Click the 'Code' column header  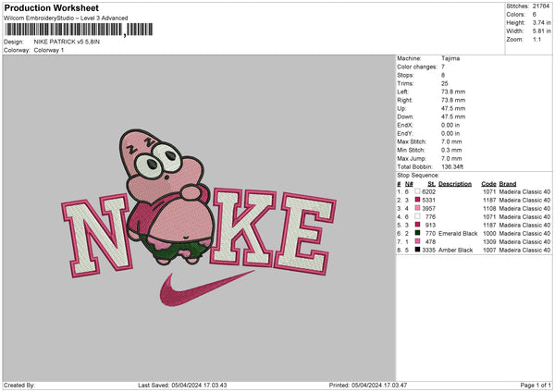point(488,184)
